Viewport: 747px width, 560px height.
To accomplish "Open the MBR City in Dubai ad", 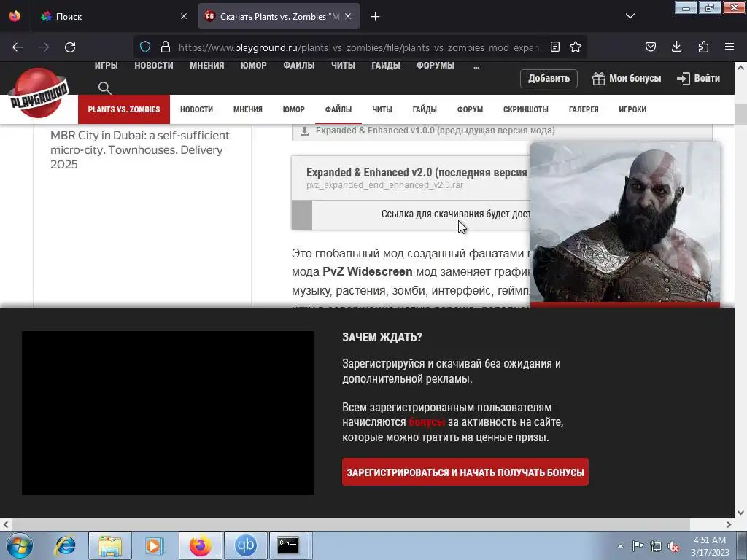I will coord(140,149).
